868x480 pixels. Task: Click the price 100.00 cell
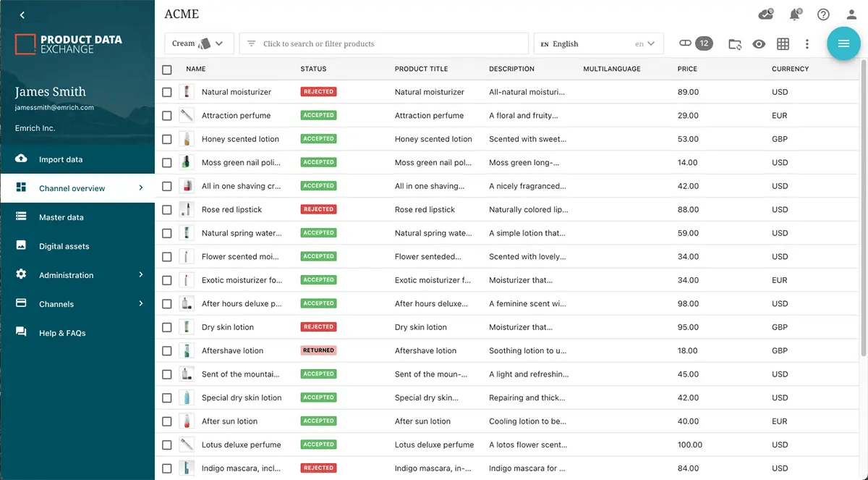click(x=690, y=445)
